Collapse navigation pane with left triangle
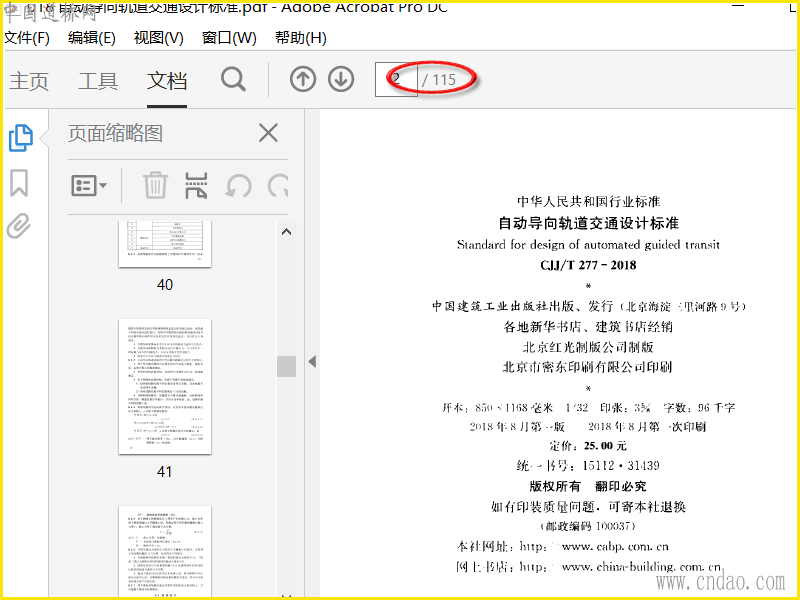 tap(312, 362)
